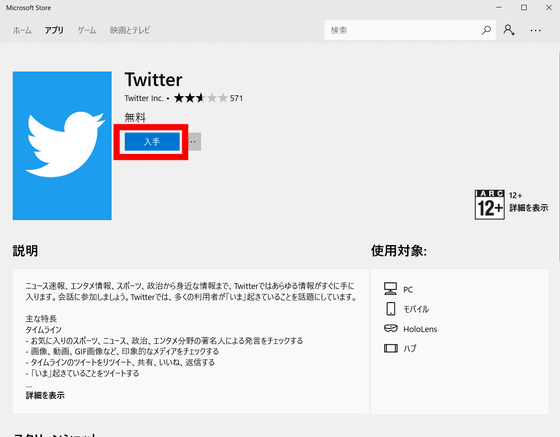Click the IARC 12+ rating badge
Screen dimensions: 560x437
coord(489,205)
